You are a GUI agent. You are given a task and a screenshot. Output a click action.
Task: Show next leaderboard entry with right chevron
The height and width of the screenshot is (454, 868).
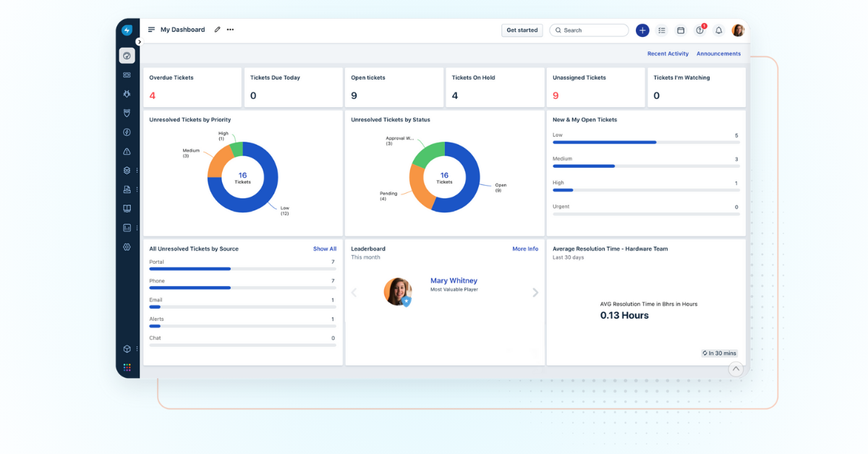[x=535, y=293]
